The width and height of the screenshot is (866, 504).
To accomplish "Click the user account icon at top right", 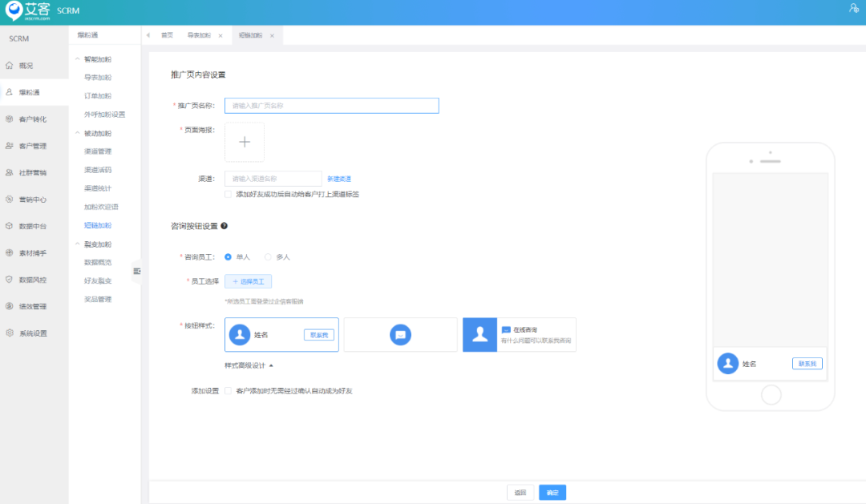I will point(853,8).
